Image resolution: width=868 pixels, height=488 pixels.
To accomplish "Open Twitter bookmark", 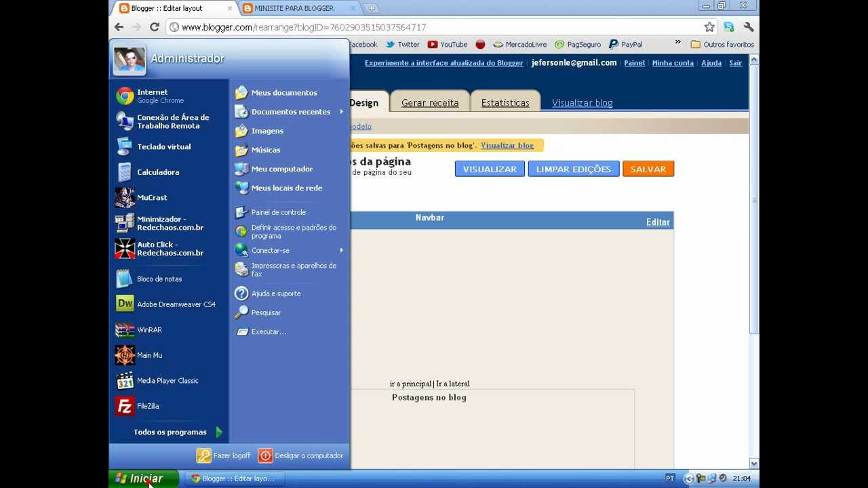I will (x=402, y=45).
